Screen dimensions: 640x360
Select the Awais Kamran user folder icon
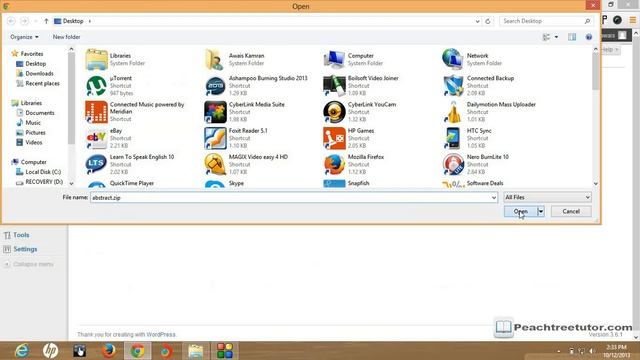[x=215, y=60]
